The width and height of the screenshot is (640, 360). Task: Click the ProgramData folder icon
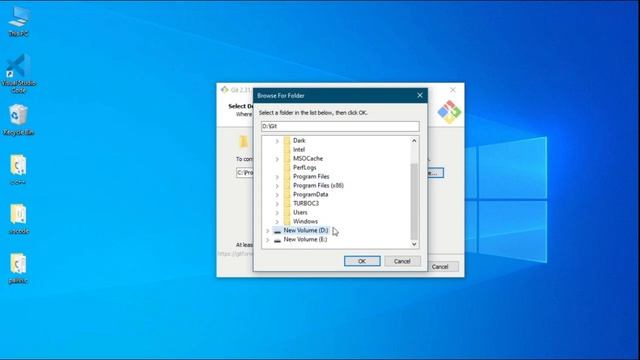[x=287, y=194]
